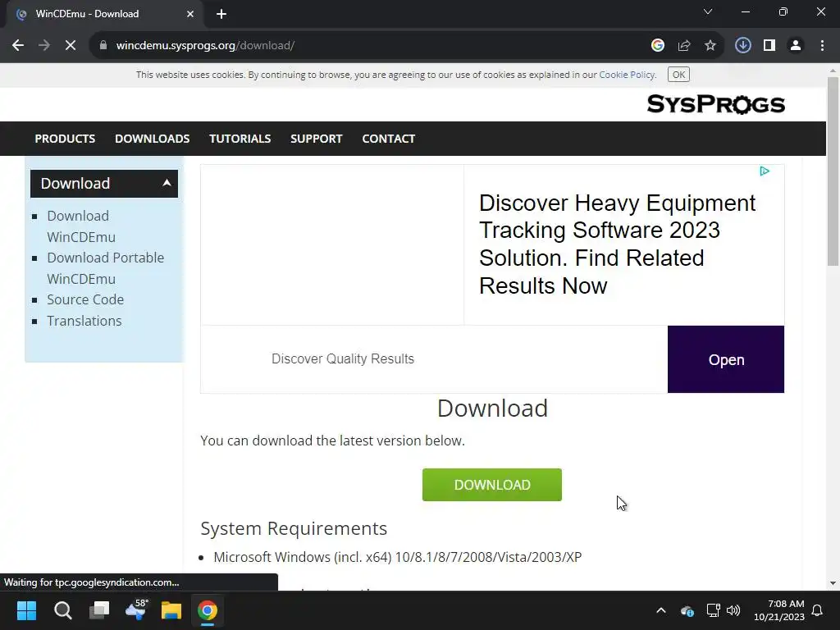Open the Windows Start menu
The width and height of the screenshot is (840, 630).
tap(26, 610)
